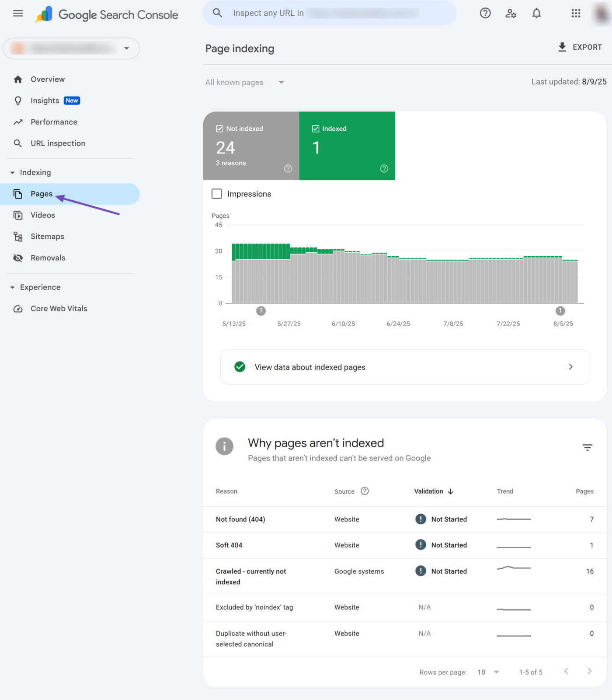
Task: Open user and settings management icon
Action: [x=511, y=13]
